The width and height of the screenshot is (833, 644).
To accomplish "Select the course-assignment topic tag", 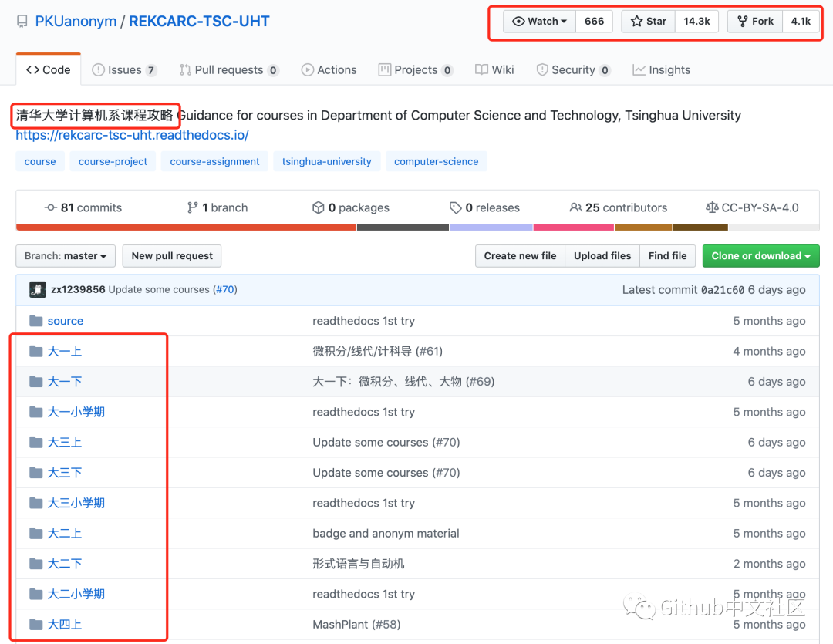I will 214,161.
